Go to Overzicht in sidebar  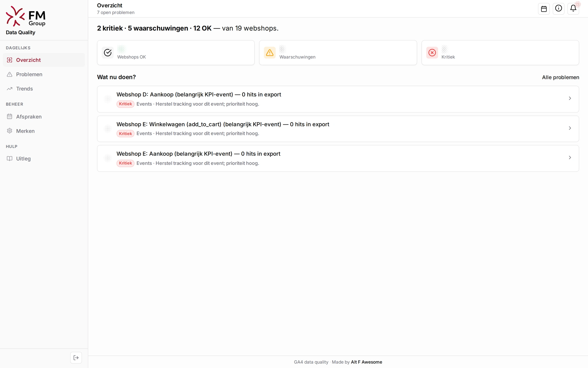[44, 60]
